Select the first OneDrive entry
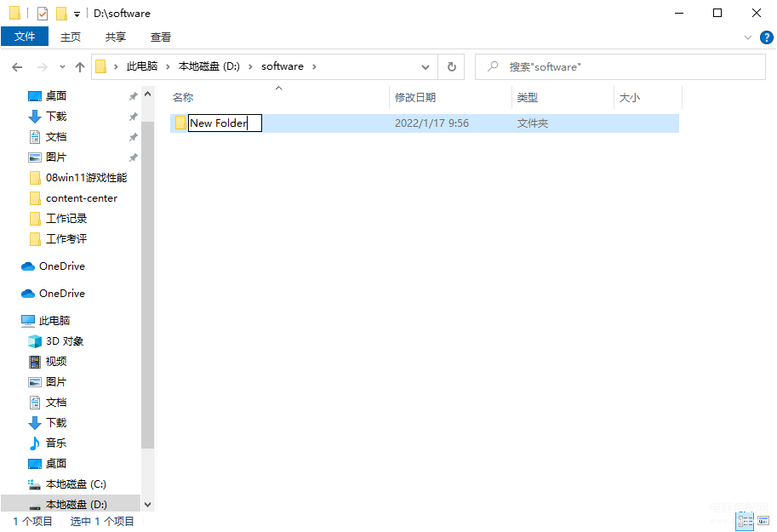777x532 pixels. click(x=62, y=266)
